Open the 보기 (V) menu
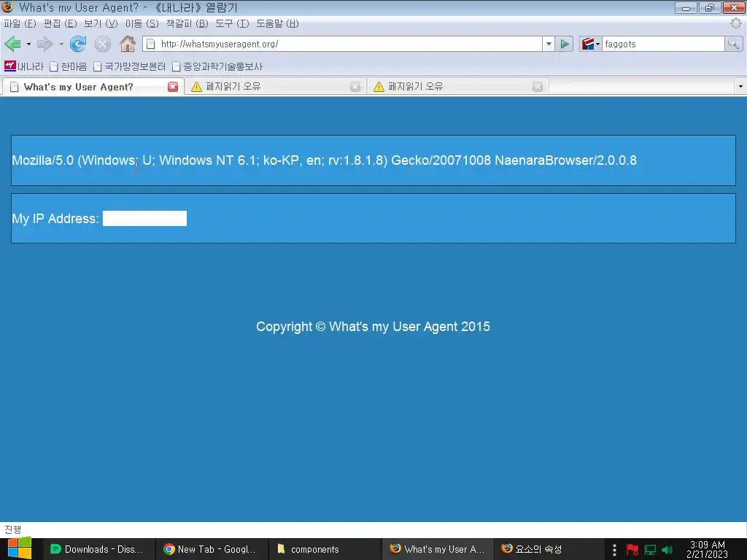Screen dimensions: 747x560 (101, 23)
